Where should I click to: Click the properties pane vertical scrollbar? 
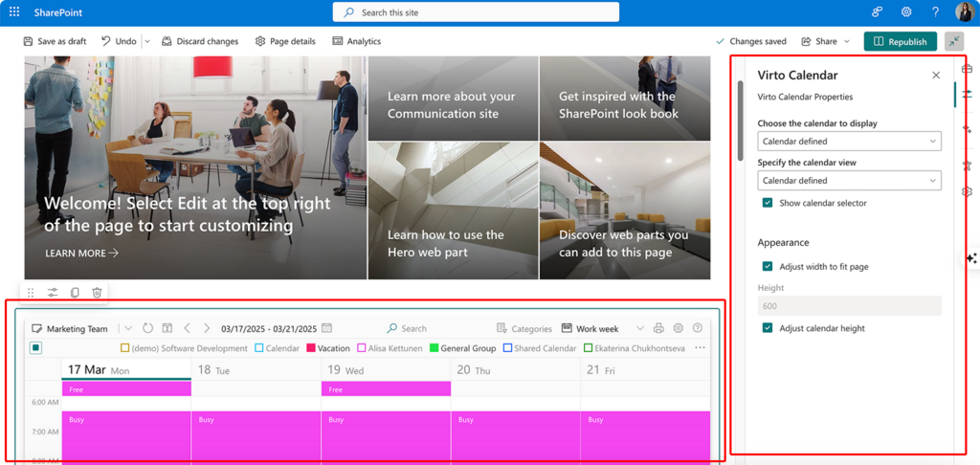(x=741, y=121)
